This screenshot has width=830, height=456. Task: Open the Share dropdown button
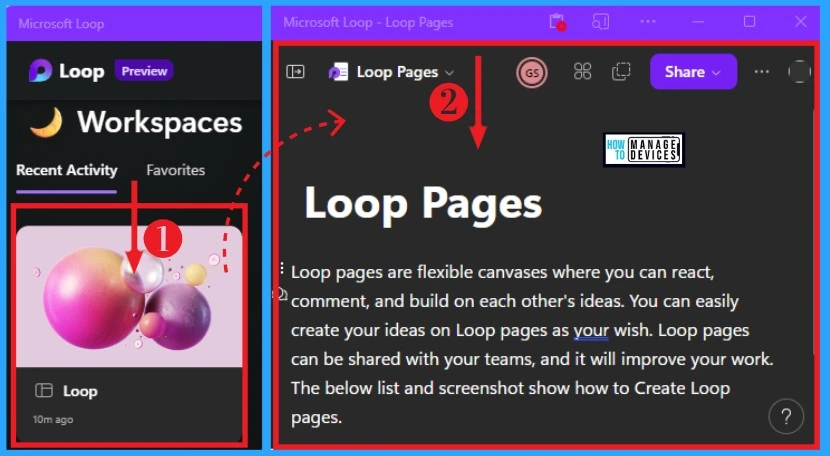[693, 71]
